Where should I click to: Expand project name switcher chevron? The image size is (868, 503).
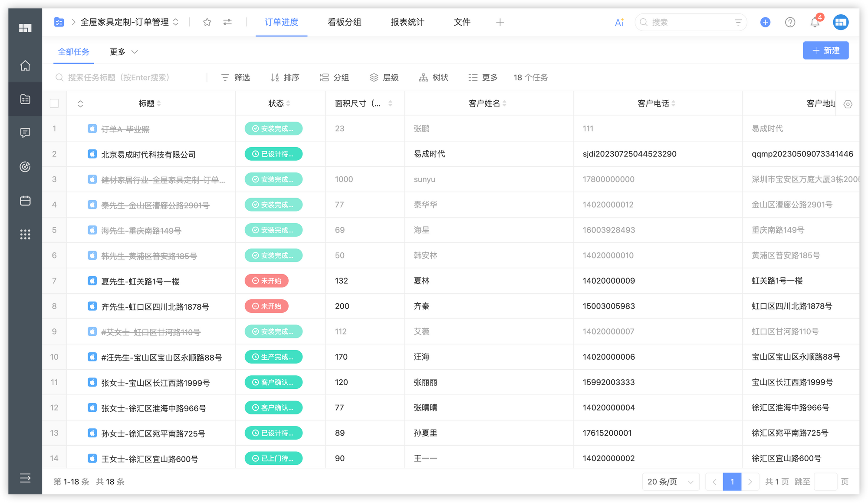[x=176, y=22]
